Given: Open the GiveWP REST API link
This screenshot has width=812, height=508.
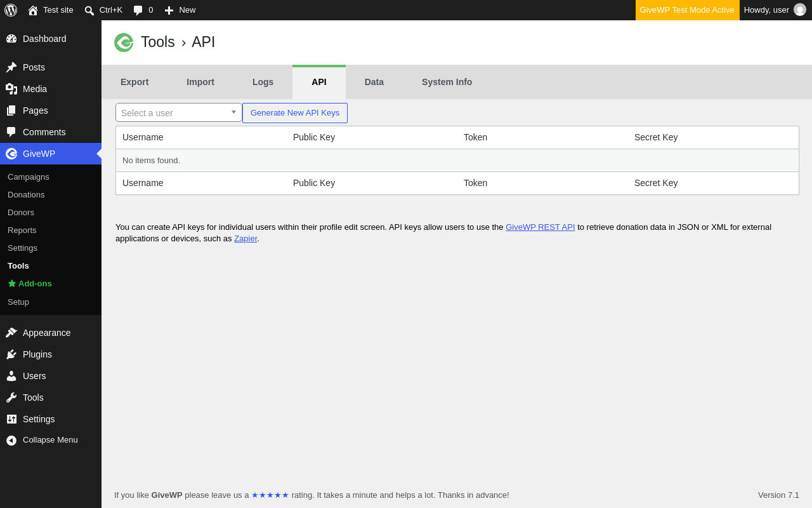Looking at the screenshot, I should (540, 227).
